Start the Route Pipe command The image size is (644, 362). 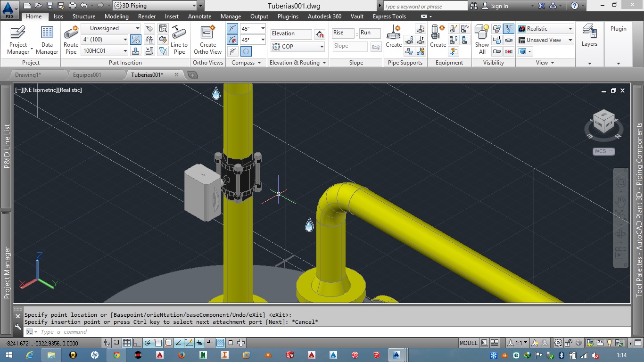pyautogui.click(x=71, y=40)
